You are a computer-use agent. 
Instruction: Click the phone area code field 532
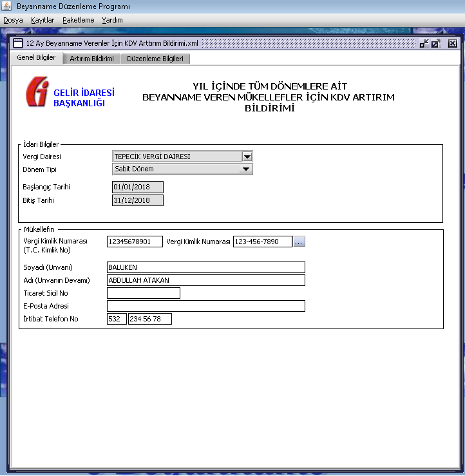tap(117, 319)
